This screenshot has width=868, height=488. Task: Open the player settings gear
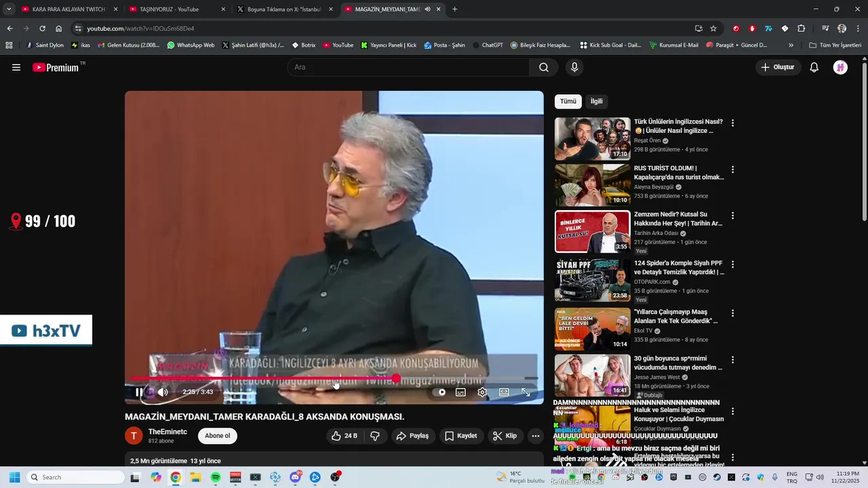click(x=482, y=392)
